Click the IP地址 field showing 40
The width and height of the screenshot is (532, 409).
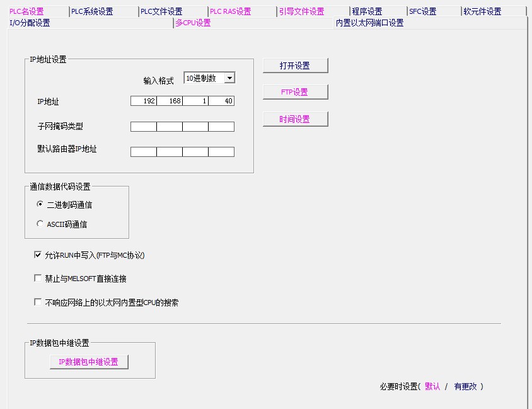(221, 101)
